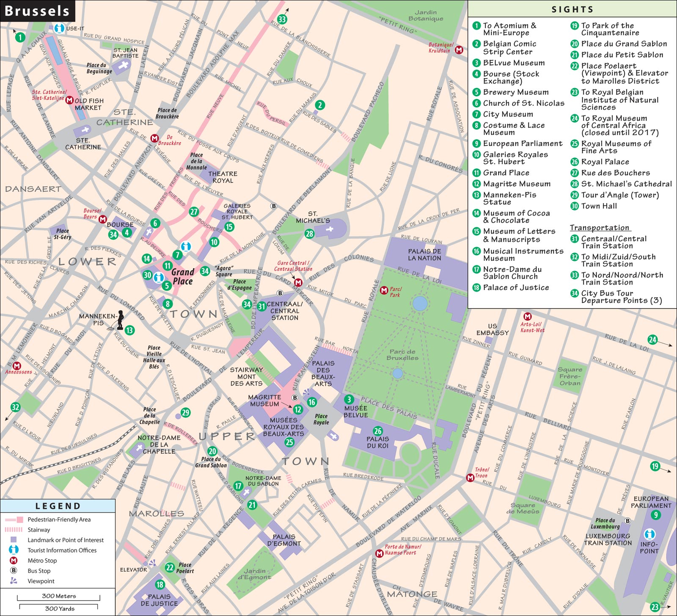The height and width of the screenshot is (616, 677).
Task: Click the 'SIGHTS' panel header
Action: point(572,9)
